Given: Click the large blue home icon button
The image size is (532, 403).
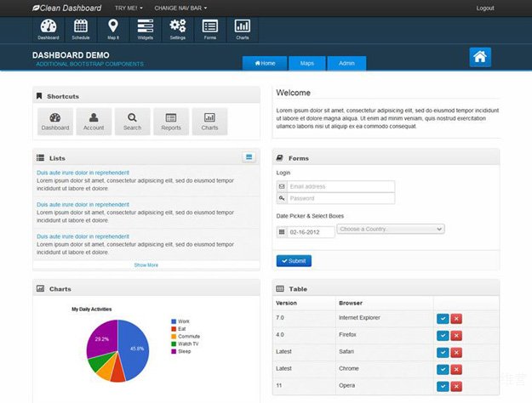Looking at the screenshot, I should click(x=480, y=57).
